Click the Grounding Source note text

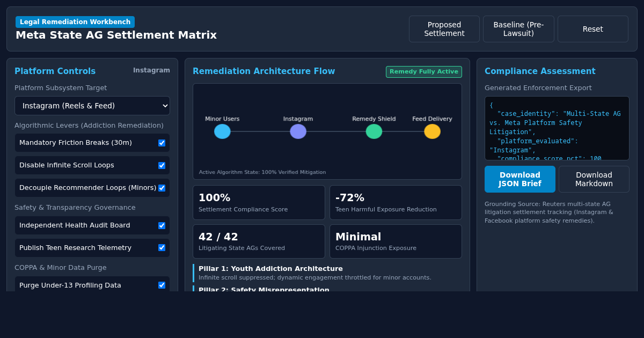[549, 212]
